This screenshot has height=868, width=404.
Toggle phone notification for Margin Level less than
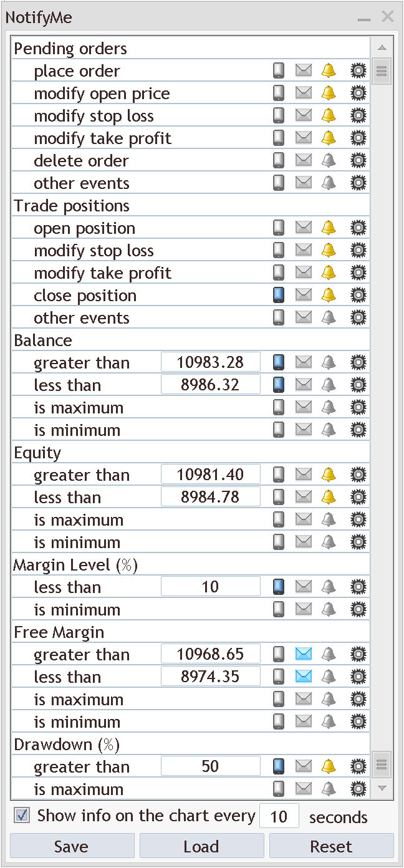click(x=279, y=587)
